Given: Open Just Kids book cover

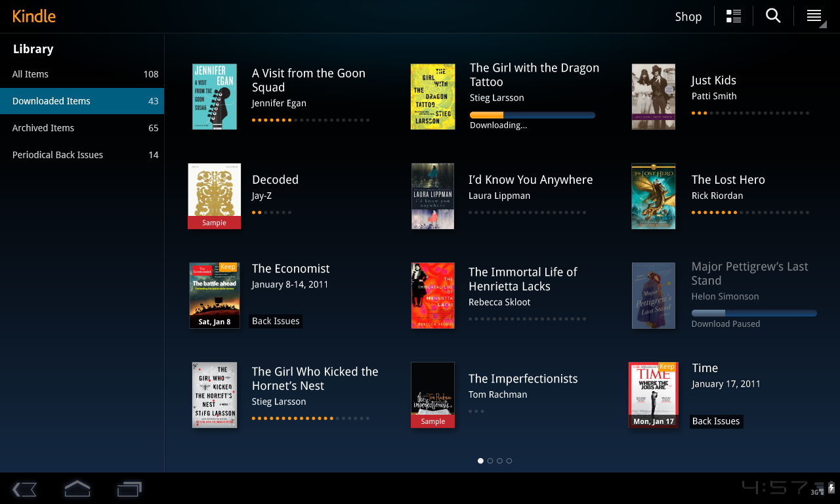Looking at the screenshot, I should tap(654, 96).
